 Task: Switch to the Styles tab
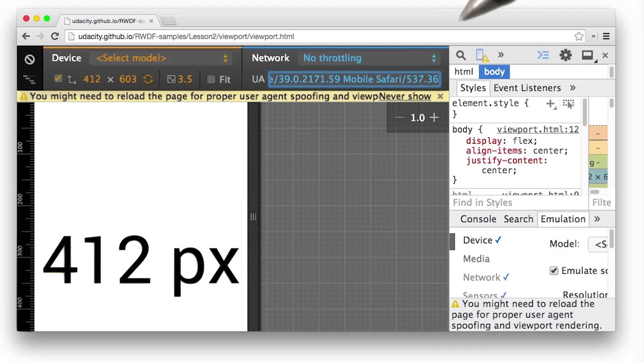(x=473, y=88)
